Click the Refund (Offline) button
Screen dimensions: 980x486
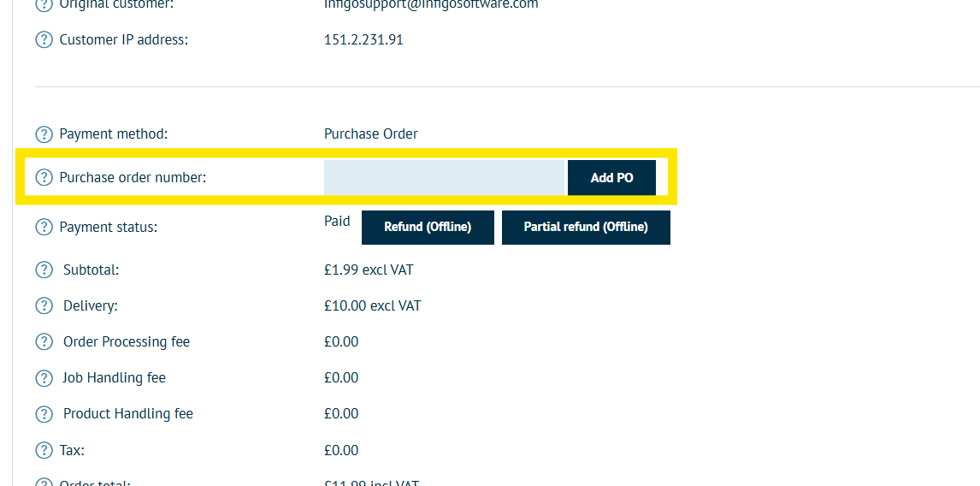pos(428,227)
